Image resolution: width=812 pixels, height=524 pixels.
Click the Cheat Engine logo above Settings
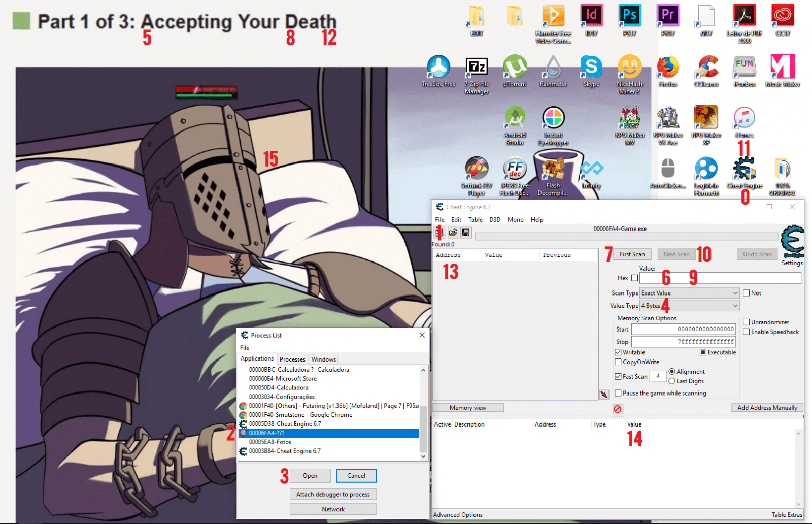793,241
